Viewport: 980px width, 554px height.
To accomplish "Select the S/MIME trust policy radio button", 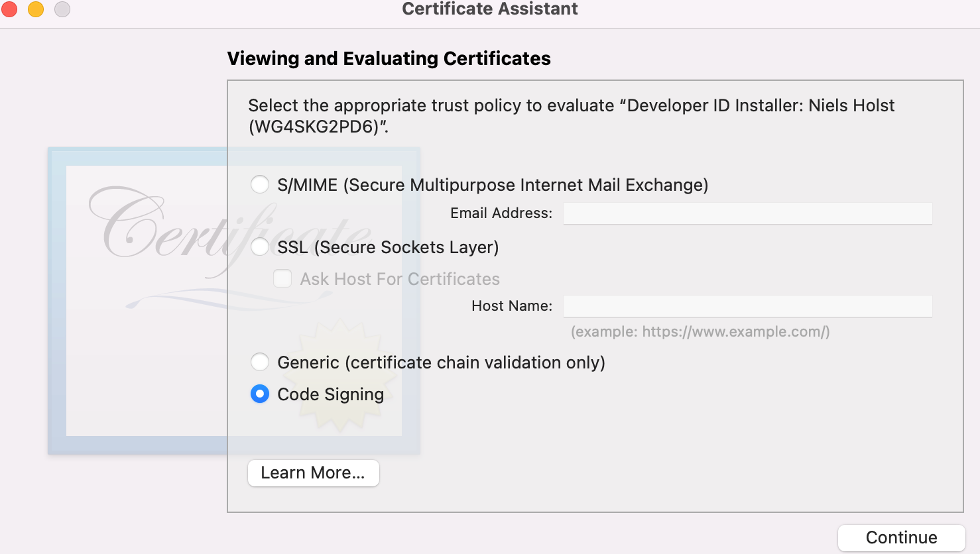I will (x=260, y=184).
